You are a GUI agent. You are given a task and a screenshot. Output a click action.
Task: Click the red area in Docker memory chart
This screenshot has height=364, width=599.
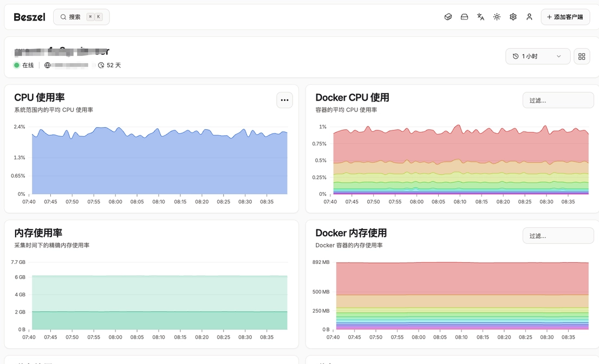click(462, 279)
